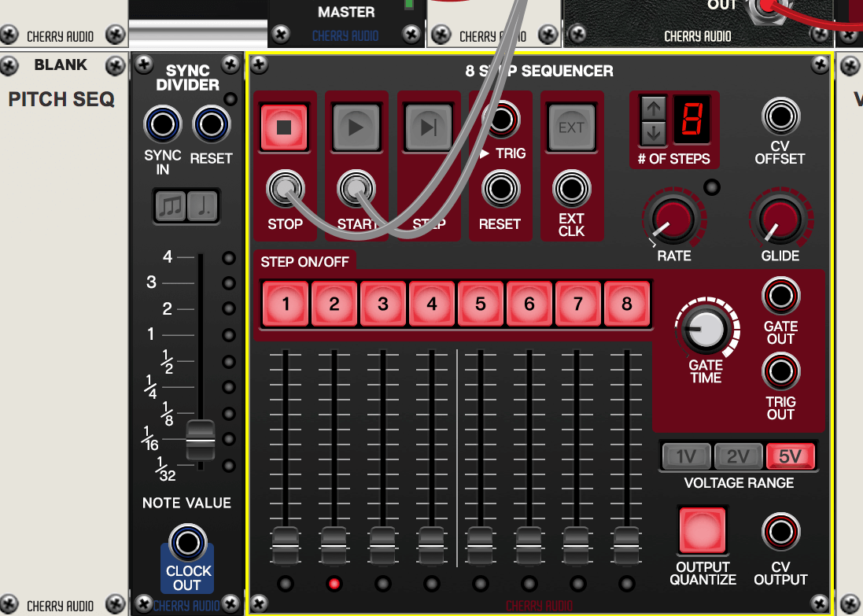Toggle step 6 on/off button
This screenshot has width=863, height=616.
(529, 304)
